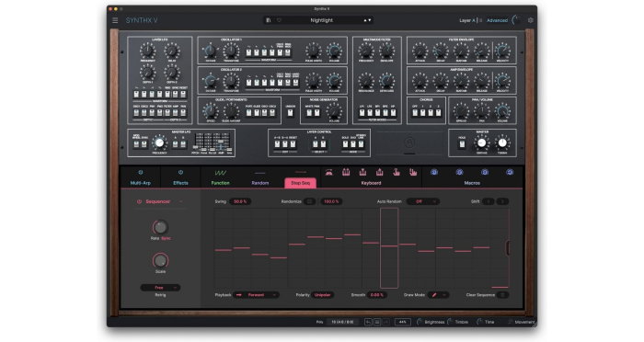Select the second Keyboard modulation icon
644x342 pixels.
pyautogui.click(x=346, y=173)
